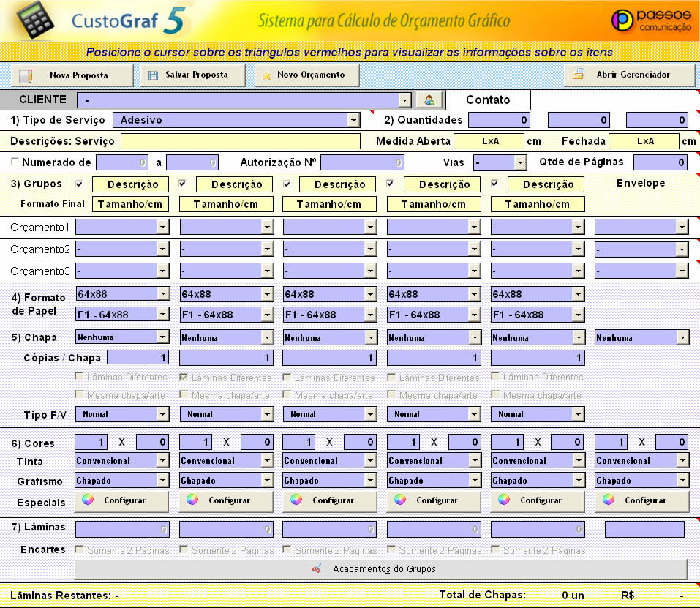This screenshot has height=608, width=700.
Task: Click fourth group's Configurar button
Action: point(434,500)
